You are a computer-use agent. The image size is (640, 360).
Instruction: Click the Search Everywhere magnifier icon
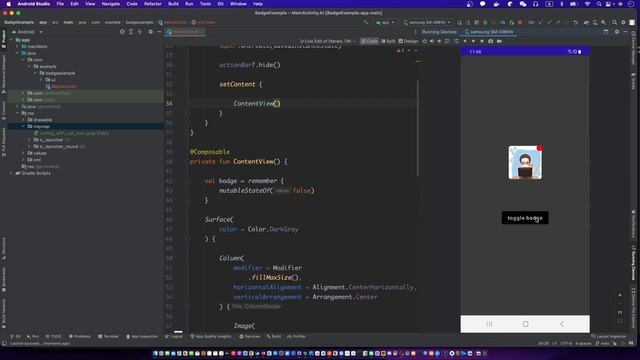[x=614, y=22]
